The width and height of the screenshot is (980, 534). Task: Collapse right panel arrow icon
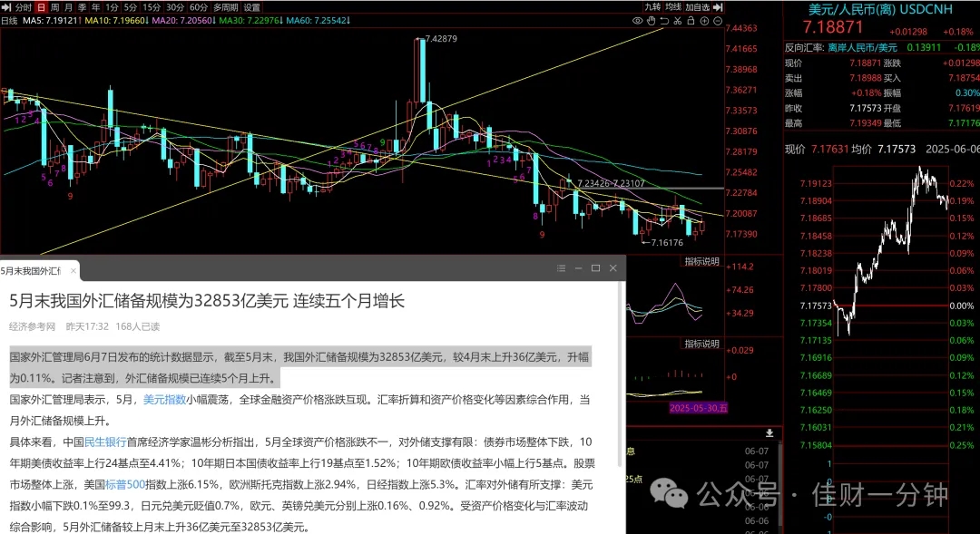tap(718, 7)
